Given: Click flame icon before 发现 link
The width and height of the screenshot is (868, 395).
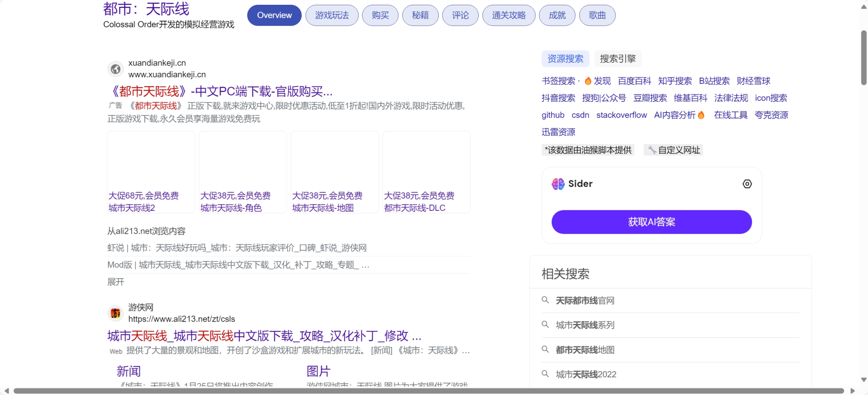Looking at the screenshot, I should click(x=588, y=81).
